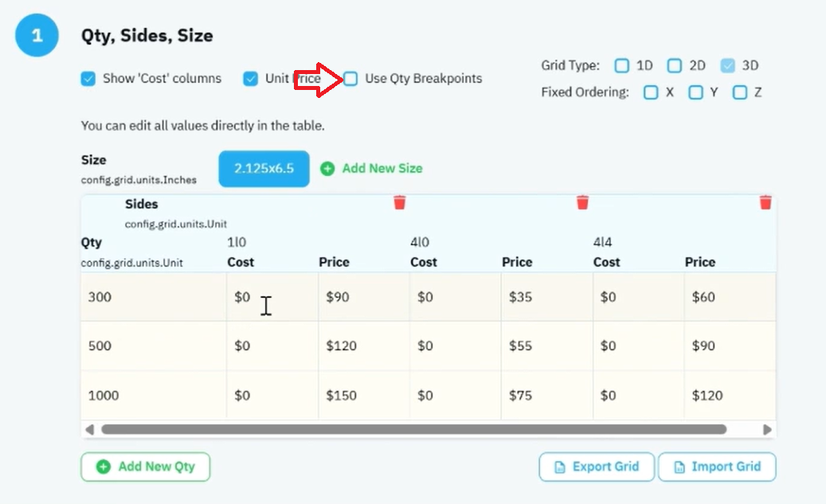Enable Use Qty Breakpoints checkbox
This screenshot has width=826, height=504.
[350, 79]
